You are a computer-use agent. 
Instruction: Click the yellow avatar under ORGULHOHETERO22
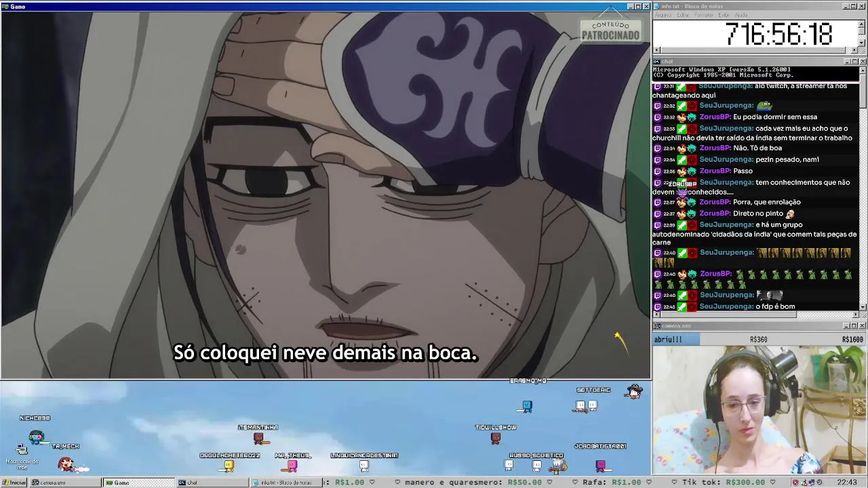tap(229, 466)
